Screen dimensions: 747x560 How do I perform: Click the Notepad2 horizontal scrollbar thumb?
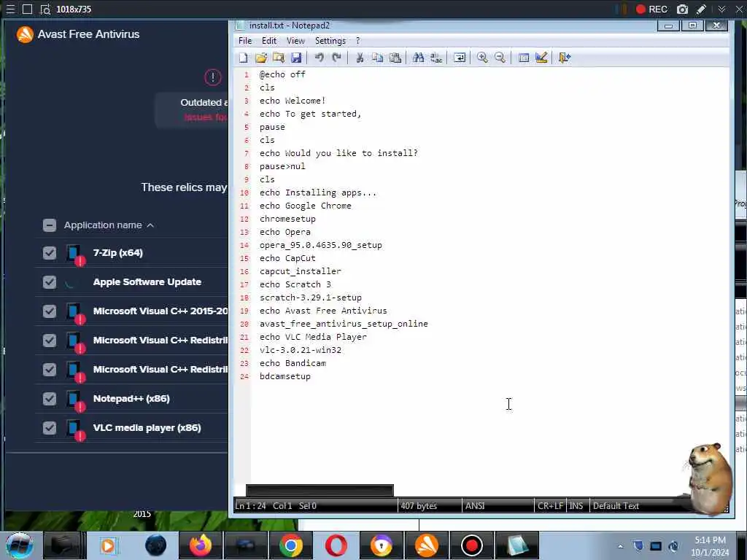click(x=320, y=491)
